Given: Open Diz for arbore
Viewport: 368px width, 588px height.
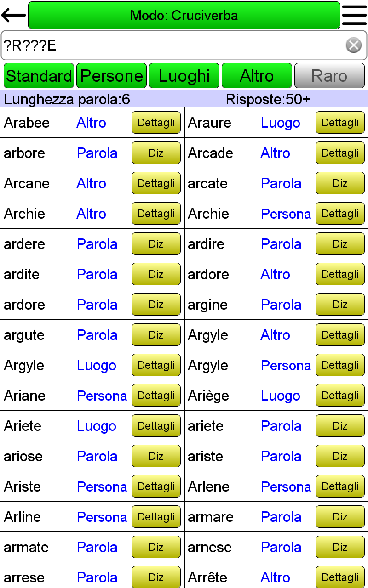Looking at the screenshot, I should click(156, 153).
